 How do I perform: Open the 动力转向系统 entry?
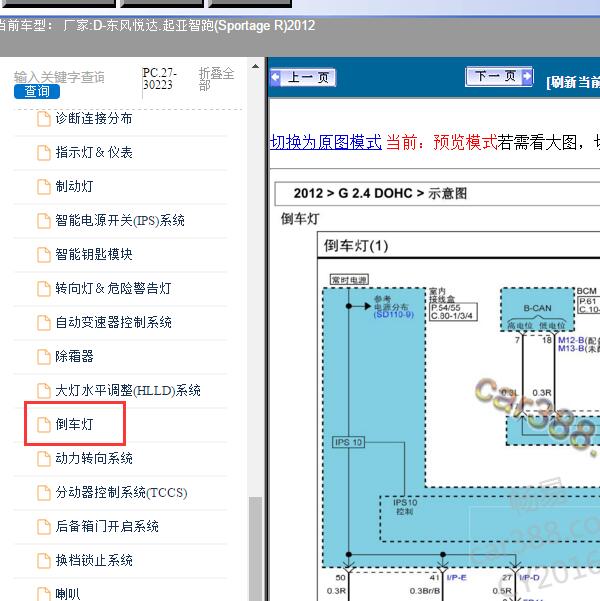tap(94, 458)
